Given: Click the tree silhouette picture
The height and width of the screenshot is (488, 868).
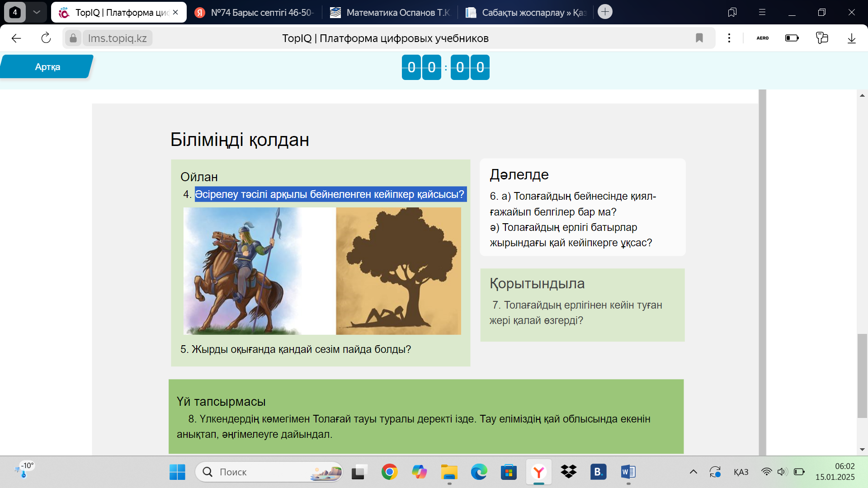Looking at the screenshot, I should click(x=398, y=271).
